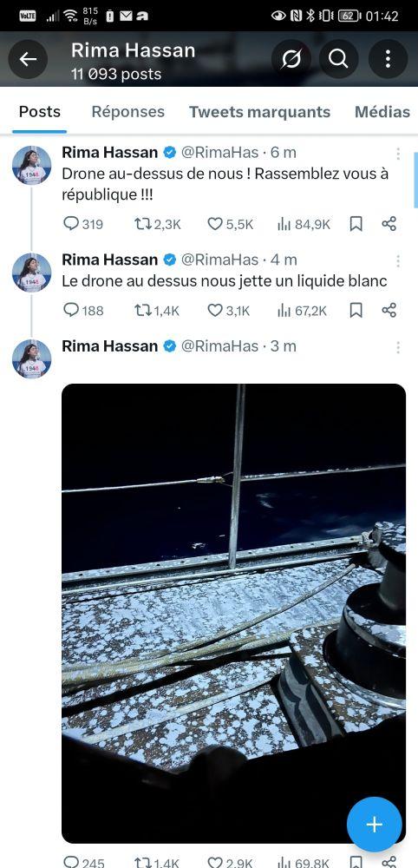The image size is (418, 868).
Task: Like the 'liquide blanc' post
Action: (228, 311)
